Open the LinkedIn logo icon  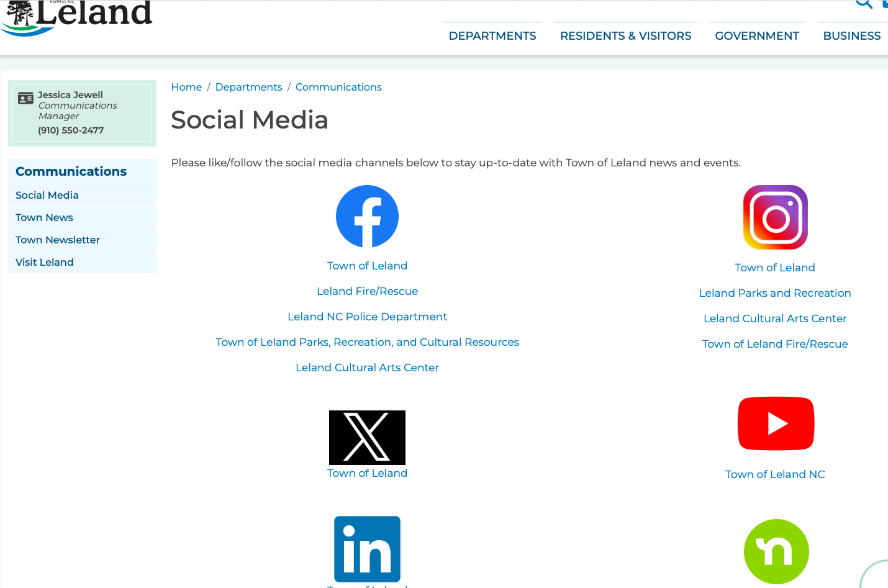coord(367,549)
